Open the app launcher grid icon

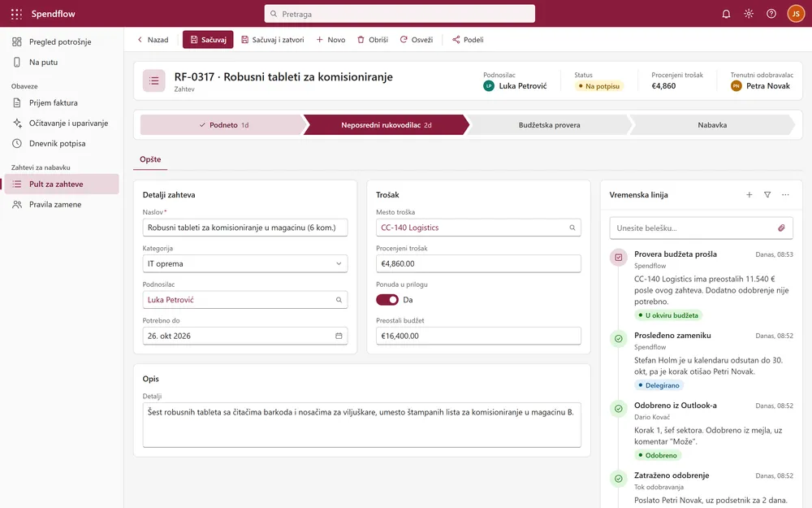[16, 14]
